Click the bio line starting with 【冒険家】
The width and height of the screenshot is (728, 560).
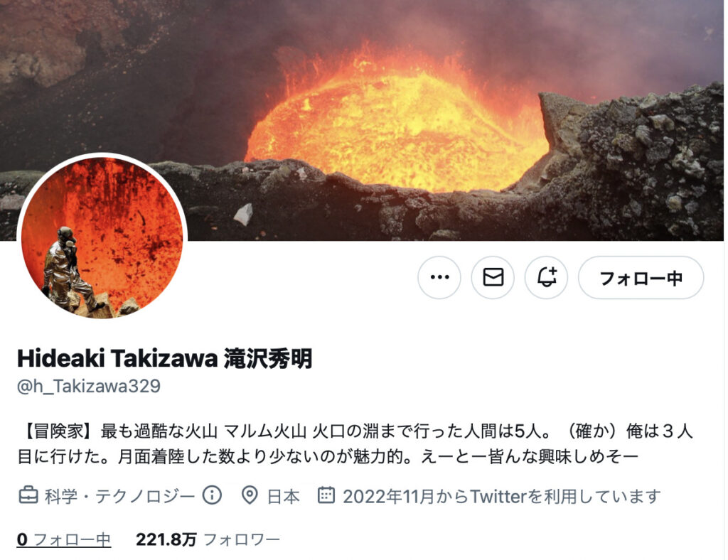[355, 431]
